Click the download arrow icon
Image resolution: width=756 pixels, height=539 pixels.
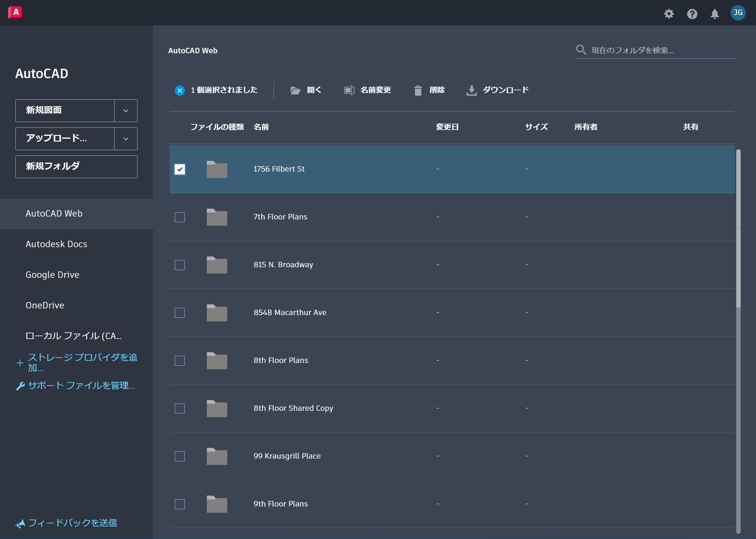pos(471,90)
